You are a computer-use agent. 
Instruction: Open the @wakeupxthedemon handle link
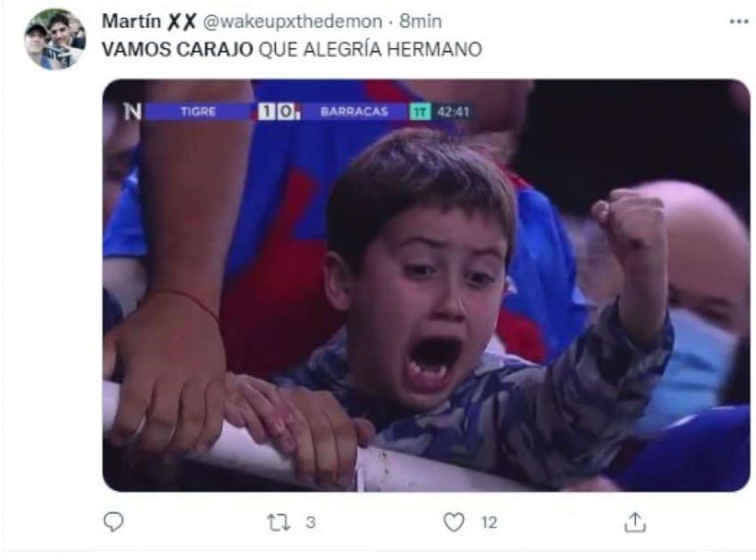coord(292,22)
